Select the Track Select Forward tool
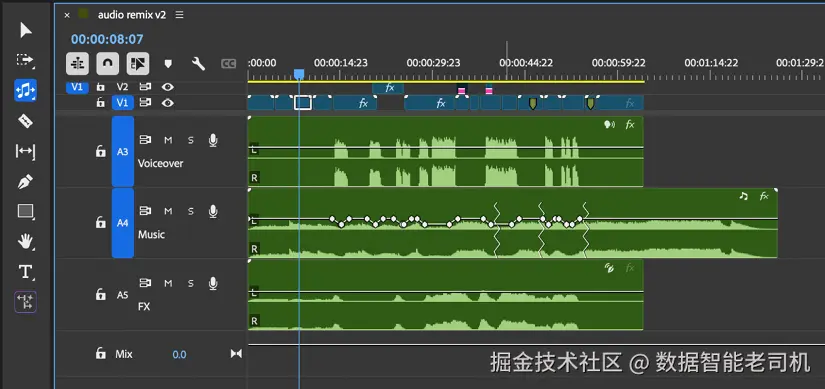Screen dimensions: 825x389 coord(25,60)
